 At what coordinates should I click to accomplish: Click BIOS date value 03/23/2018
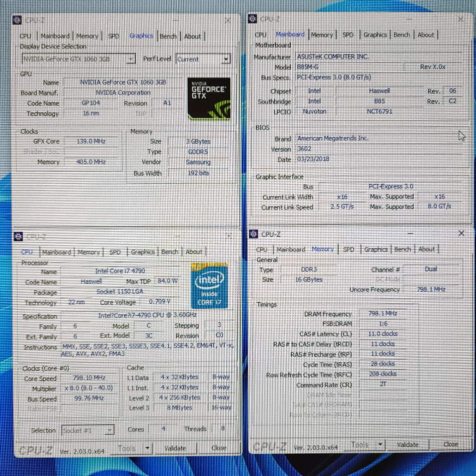click(378, 159)
